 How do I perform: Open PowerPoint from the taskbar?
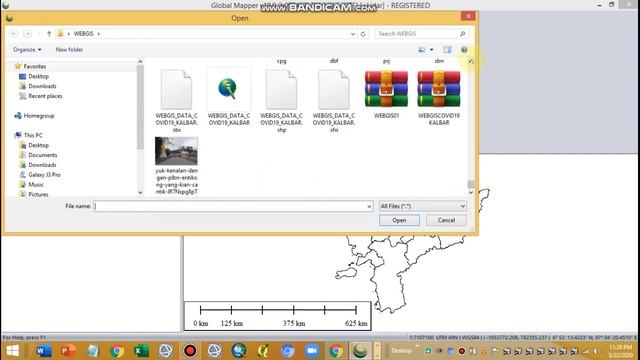tap(68, 351)
